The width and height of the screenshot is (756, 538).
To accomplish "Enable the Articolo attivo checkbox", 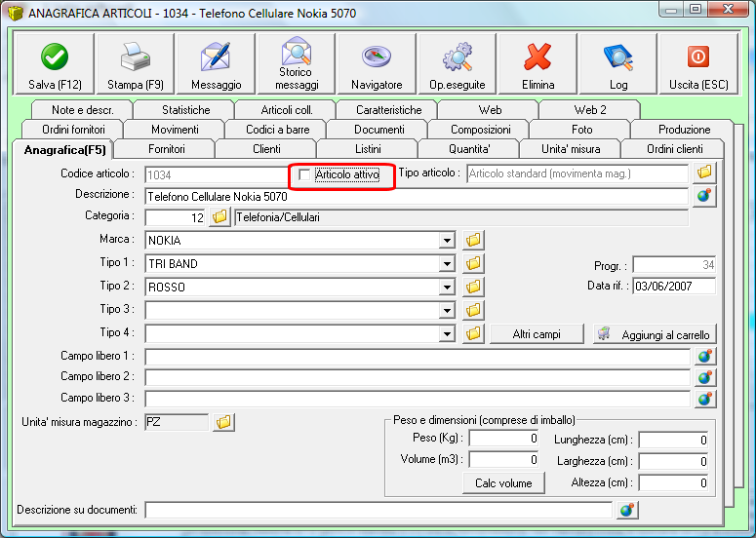I will 304,174.
